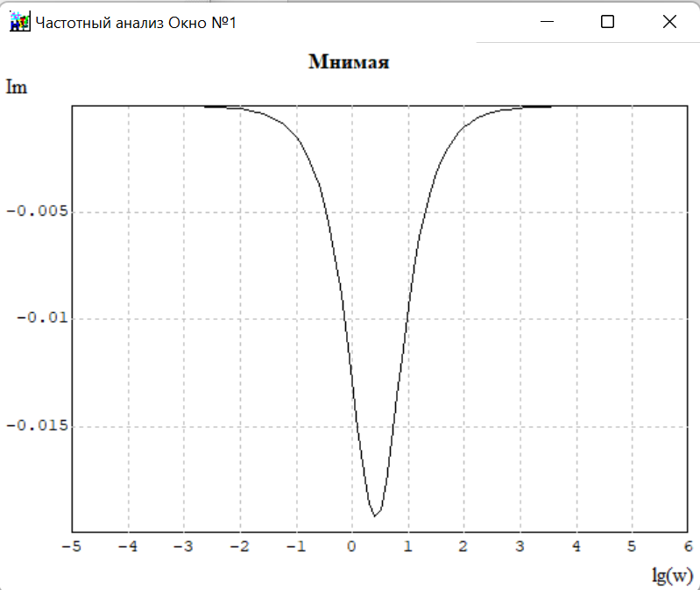
Task: Click the x-axis tick label 6
Action: pos(689,546)
